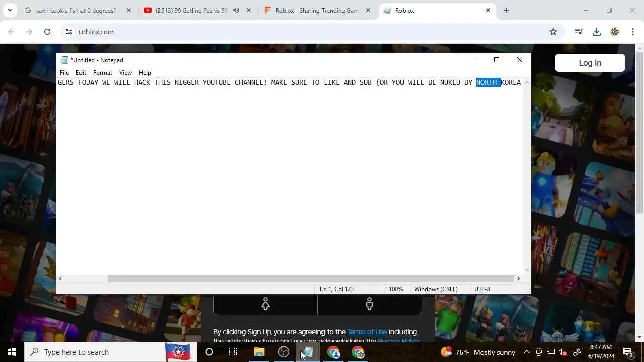The height and width of the screenshot is (362, 644).
Task: Close the Google search tab
Action: pyautogui.click(x=129, y=10)
